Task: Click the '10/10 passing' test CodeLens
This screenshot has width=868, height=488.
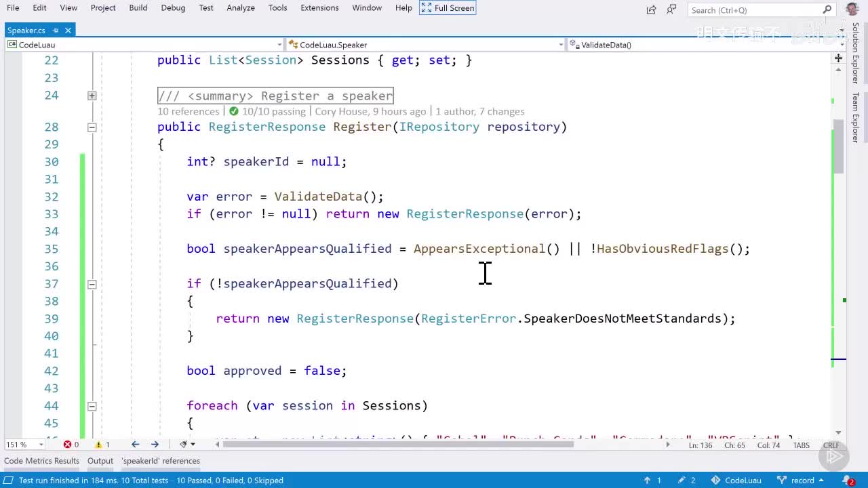Action: [x=274, y=111]
